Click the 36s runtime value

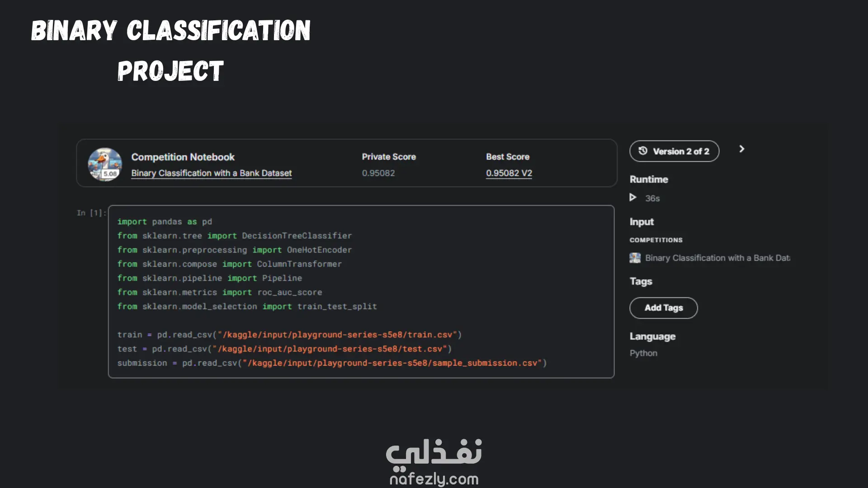coord(652,198)
